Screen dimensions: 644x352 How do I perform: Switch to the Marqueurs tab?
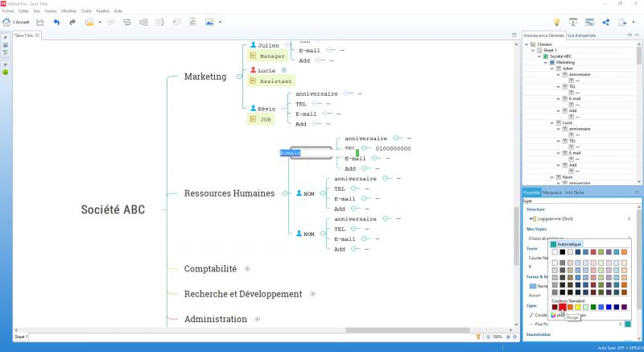click(552, 193)
